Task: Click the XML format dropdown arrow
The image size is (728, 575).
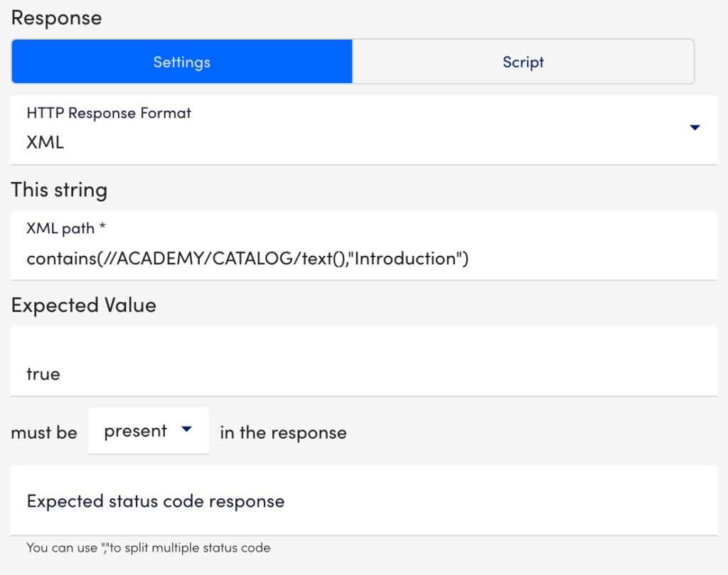Action: coord(695,128)
